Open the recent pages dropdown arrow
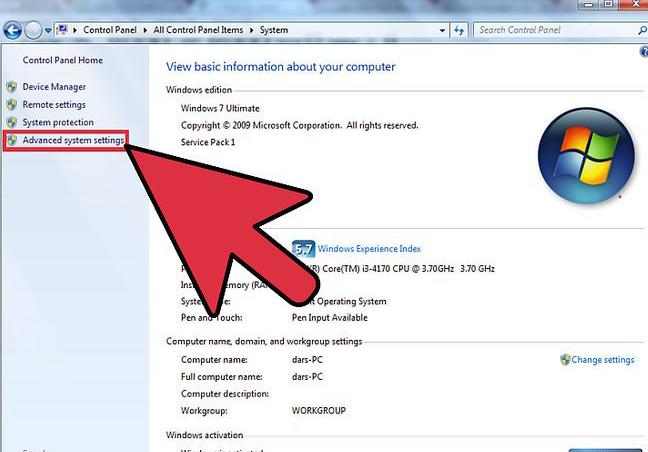Screen dimensions: 648x452 click(x=48, y=30)
